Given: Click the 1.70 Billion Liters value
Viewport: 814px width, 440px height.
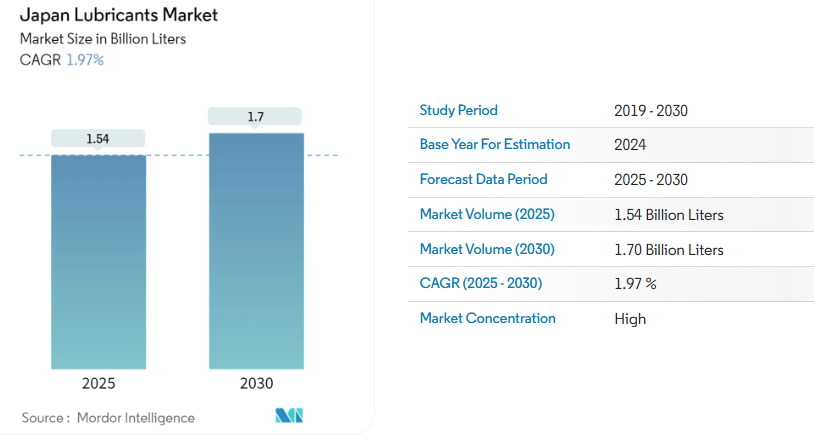Looking at the screenshot, I should point(669,250).
